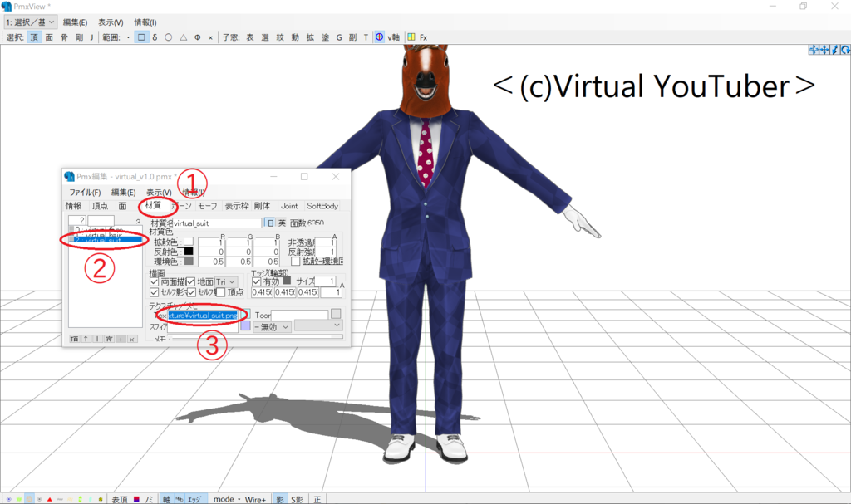Click the 材質名 name input field
851x504 pixels.
click(217, 223)
